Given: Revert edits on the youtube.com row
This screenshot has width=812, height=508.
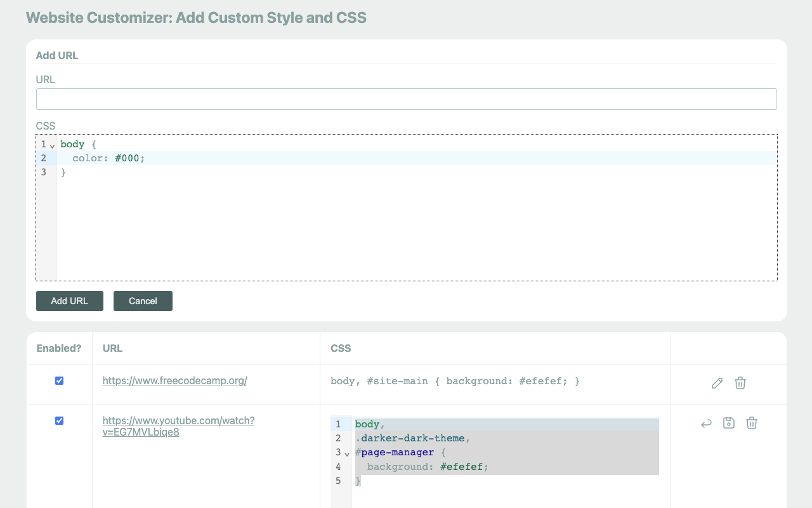Looking at the screenshot, I should coord(706,423).
